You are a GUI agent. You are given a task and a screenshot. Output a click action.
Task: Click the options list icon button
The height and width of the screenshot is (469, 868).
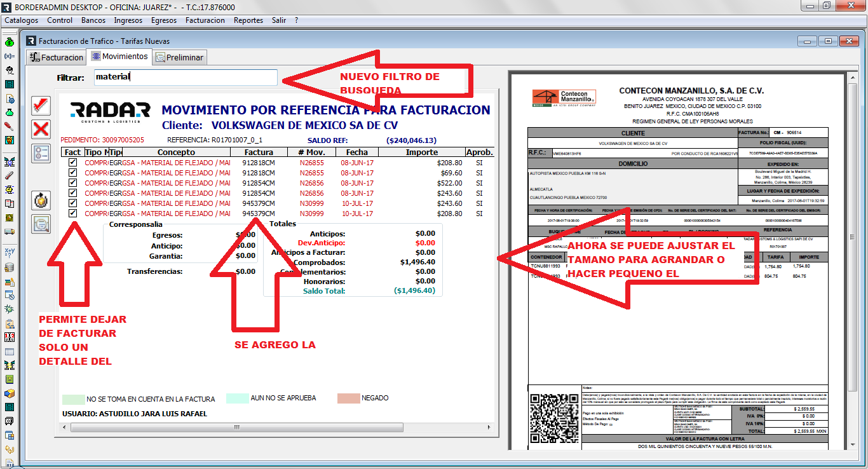[x=41, y=154]
